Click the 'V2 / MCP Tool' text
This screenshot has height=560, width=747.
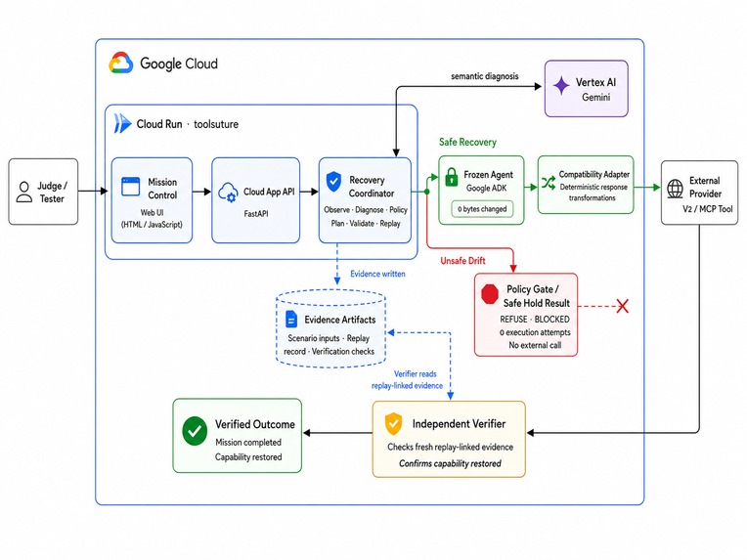(x=708, y=209)
